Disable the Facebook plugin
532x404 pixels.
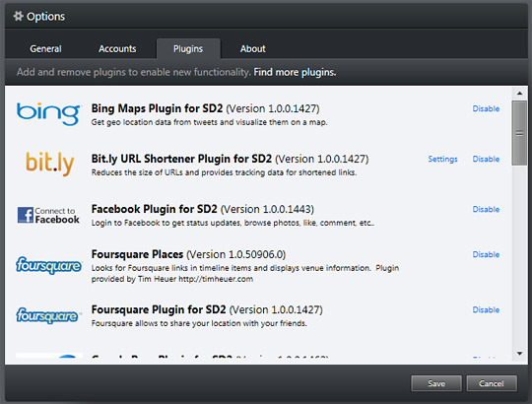(x=486, y=209)
